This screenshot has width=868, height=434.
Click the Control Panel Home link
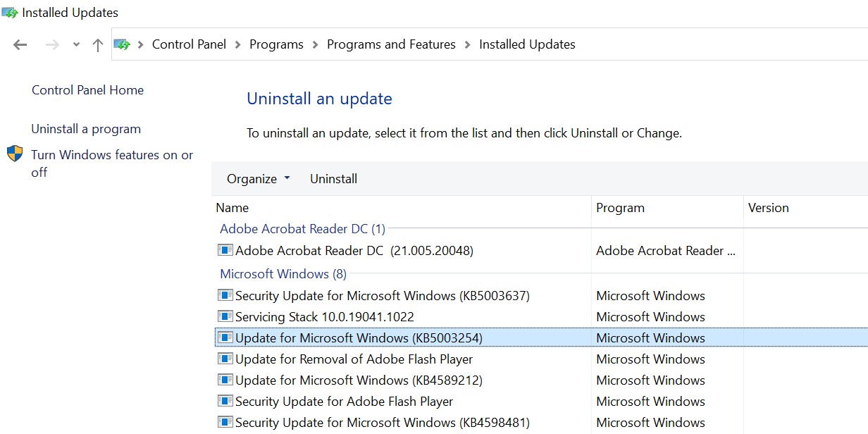click(x=87, y=89)
